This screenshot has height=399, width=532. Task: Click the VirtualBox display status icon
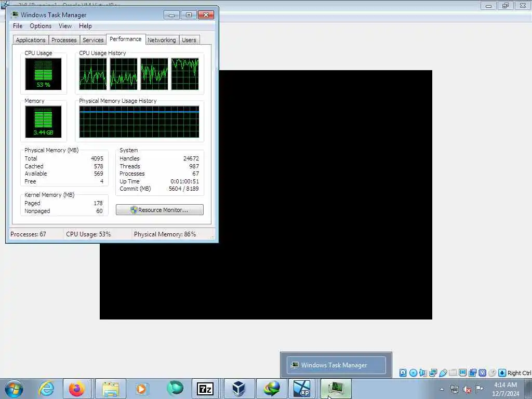[462, 373]
